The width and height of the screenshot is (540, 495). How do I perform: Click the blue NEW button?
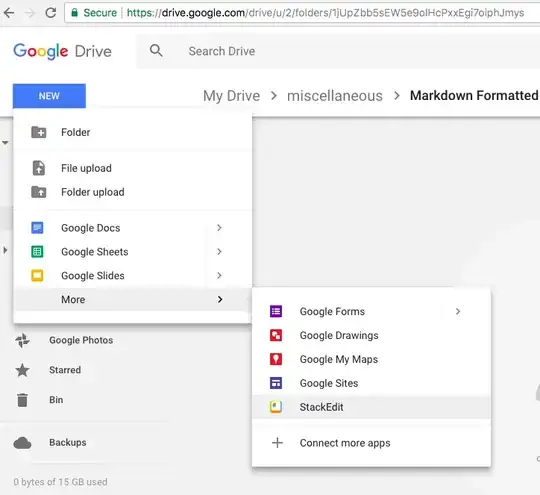(49, 96)
